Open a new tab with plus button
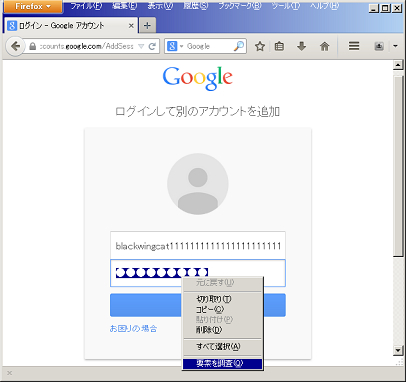 coord(147,25)
